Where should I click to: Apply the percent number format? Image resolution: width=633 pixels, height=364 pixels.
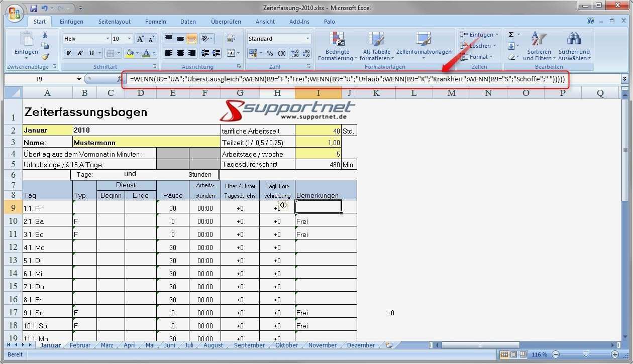[269, 54]
